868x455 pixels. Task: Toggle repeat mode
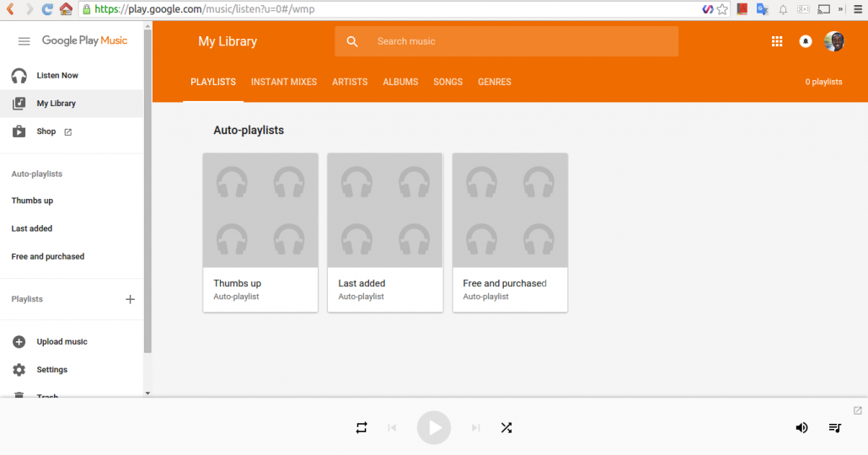(362, 428)
